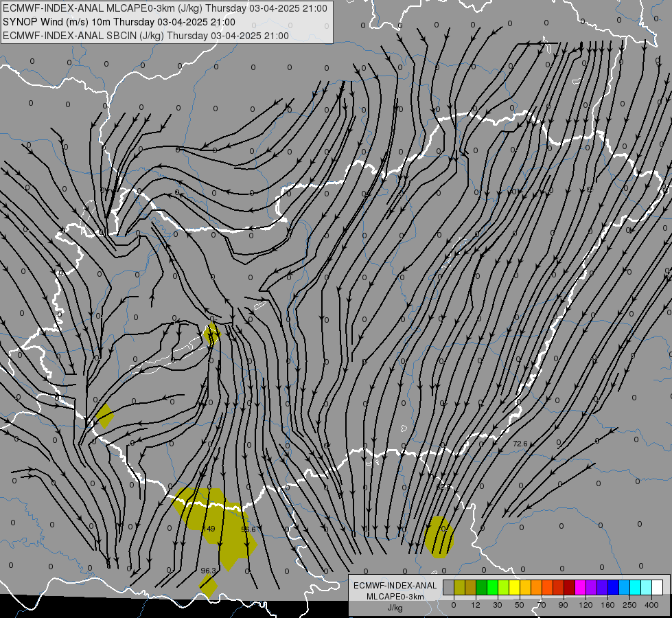
Task: Click the SYNOP Wind 10m title line
Action: pyautogui.click(x=119, y=22)
